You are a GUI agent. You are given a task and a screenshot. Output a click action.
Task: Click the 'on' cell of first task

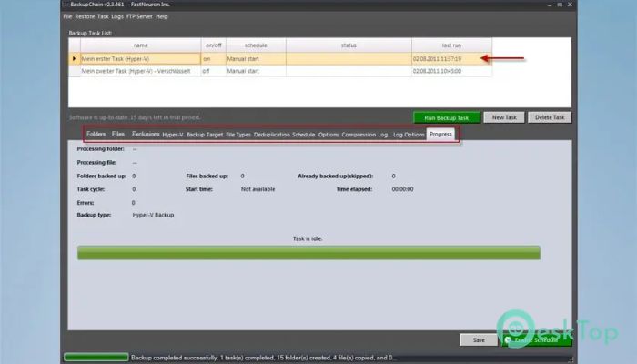pyautogui.click(x=213, y=59)
